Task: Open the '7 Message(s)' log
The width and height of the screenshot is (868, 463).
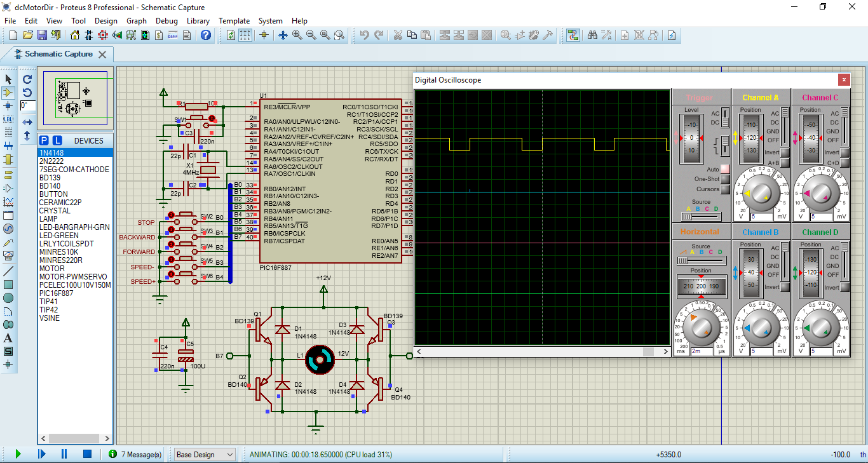Action: pos(135,454)
